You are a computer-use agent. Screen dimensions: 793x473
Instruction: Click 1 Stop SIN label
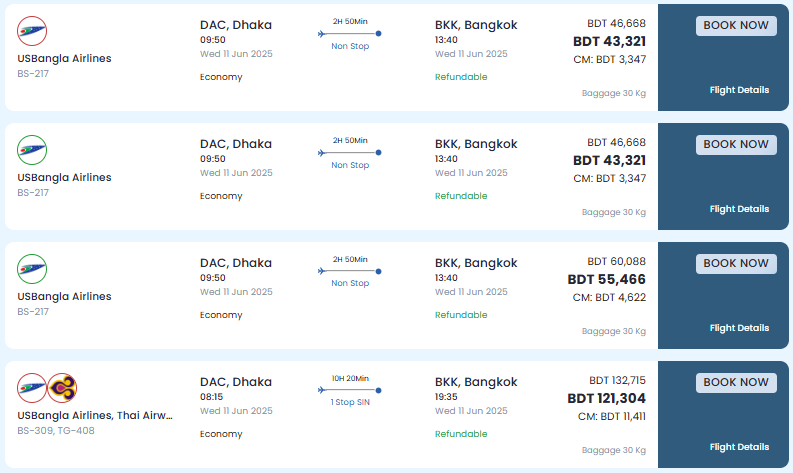click(x=350, y=402)
